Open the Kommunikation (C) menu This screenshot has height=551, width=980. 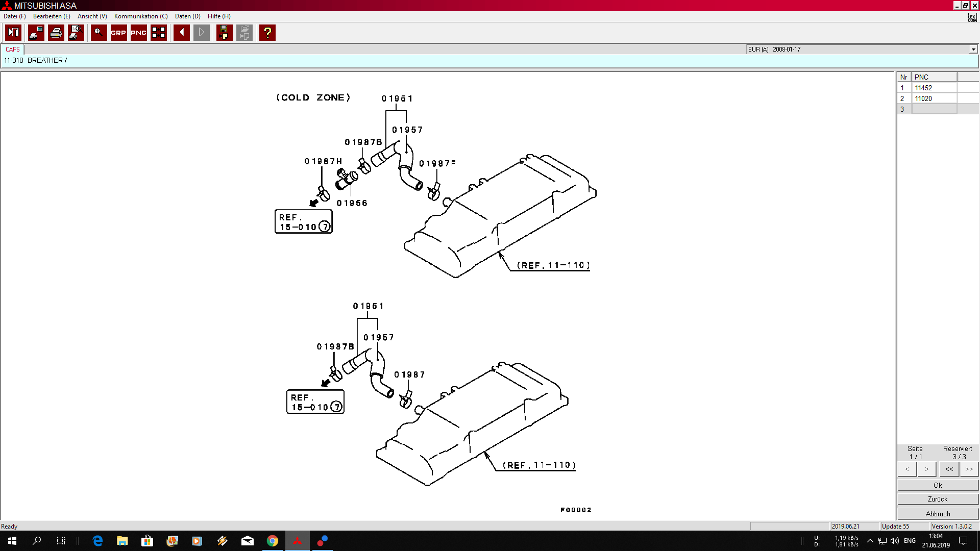pos(141,16)
